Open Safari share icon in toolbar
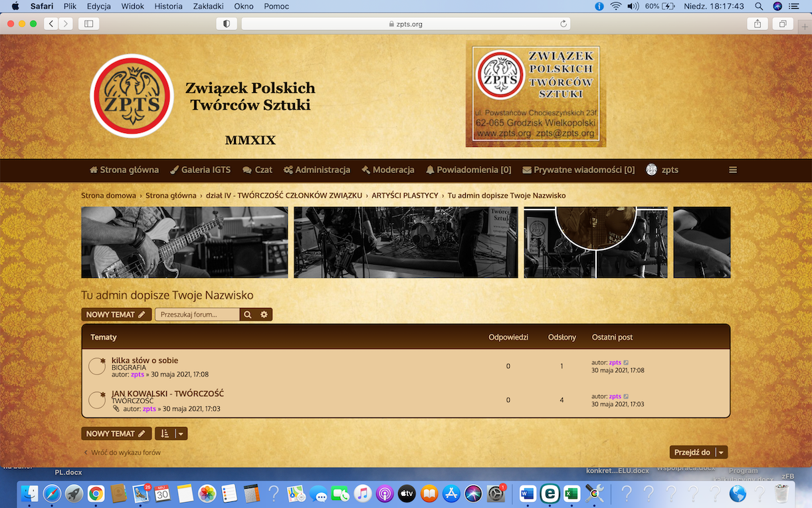This screenshot has height=508, width=812. (x=758, y=24)
